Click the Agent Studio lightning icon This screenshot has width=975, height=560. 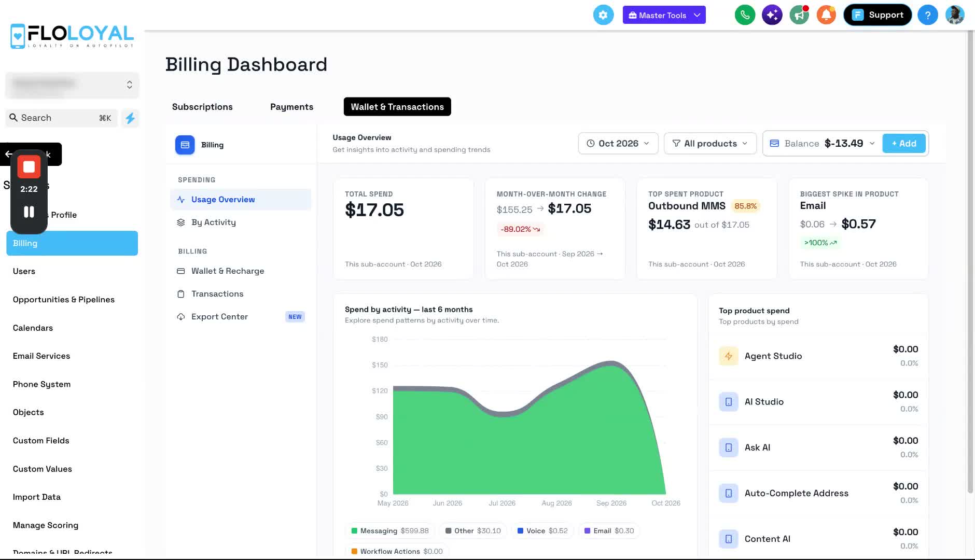pyautogui.click(x=729, y=356)
